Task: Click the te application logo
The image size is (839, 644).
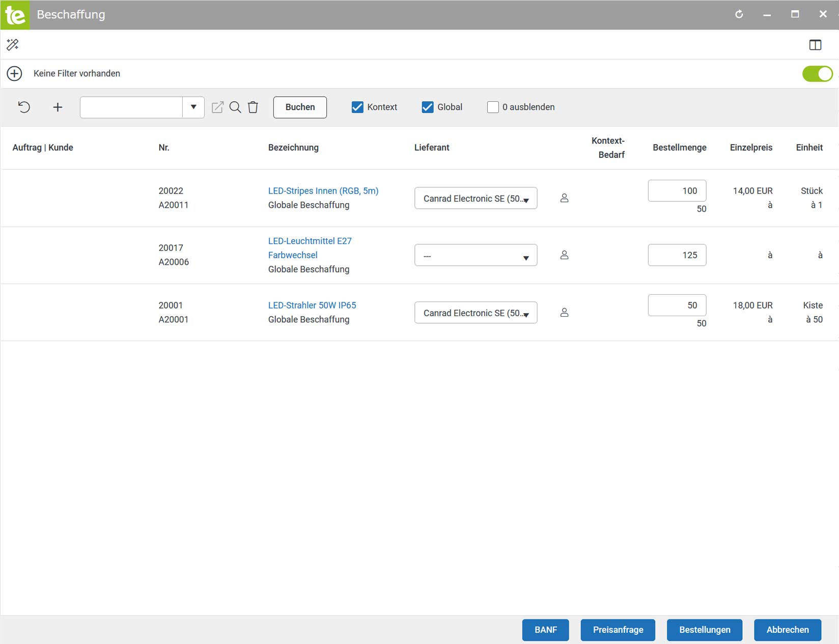Action: (15, 15)
